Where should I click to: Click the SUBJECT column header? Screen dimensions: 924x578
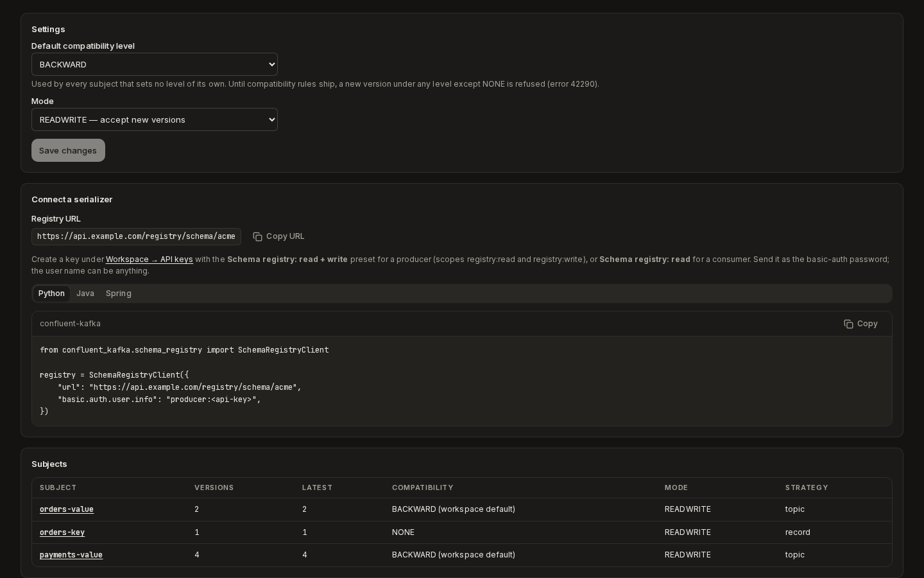58,488
